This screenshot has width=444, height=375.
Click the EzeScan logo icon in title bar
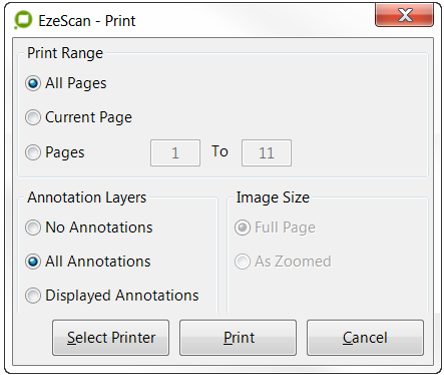pos(23,20)
